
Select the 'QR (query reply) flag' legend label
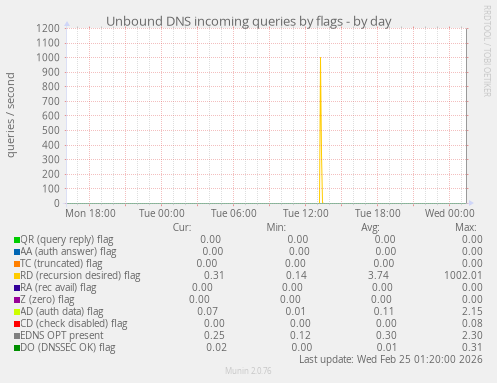[67, 240]
